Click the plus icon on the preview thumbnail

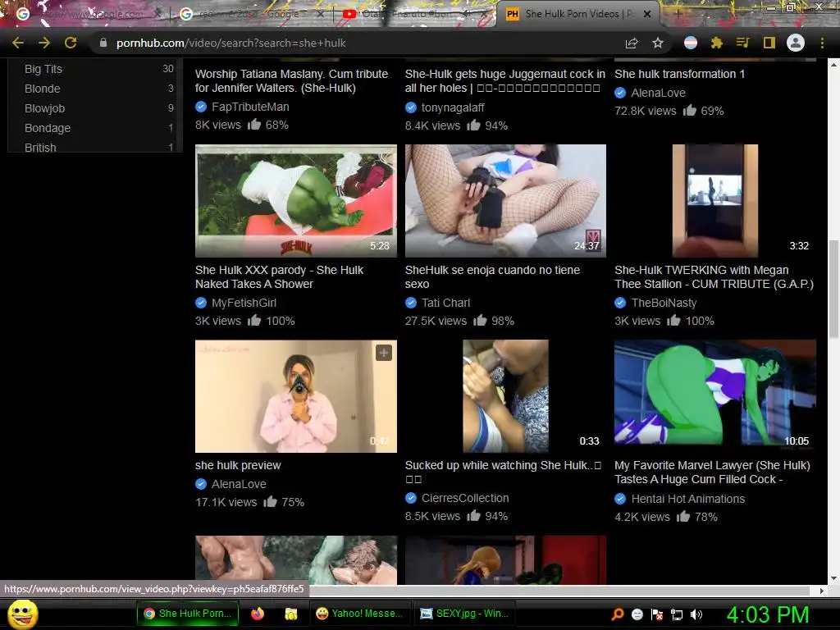(x=384, y=353)
